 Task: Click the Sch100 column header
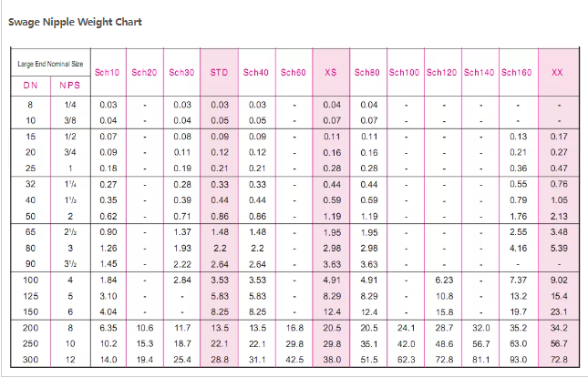404,72
